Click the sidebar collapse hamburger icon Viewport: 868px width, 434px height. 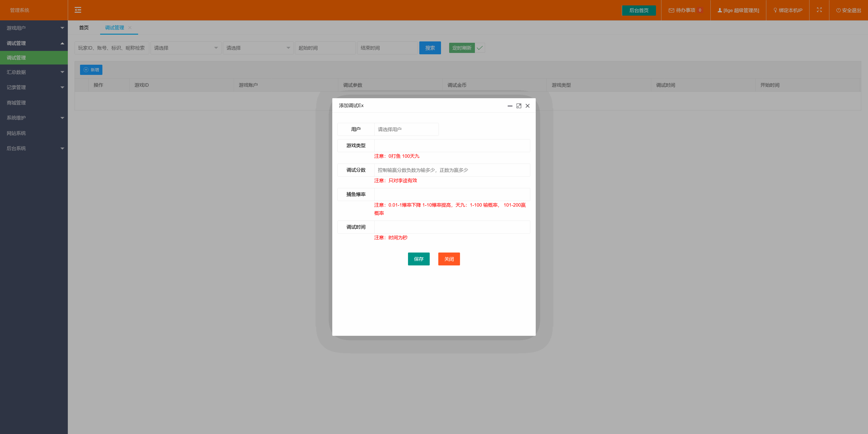[78, 10]
